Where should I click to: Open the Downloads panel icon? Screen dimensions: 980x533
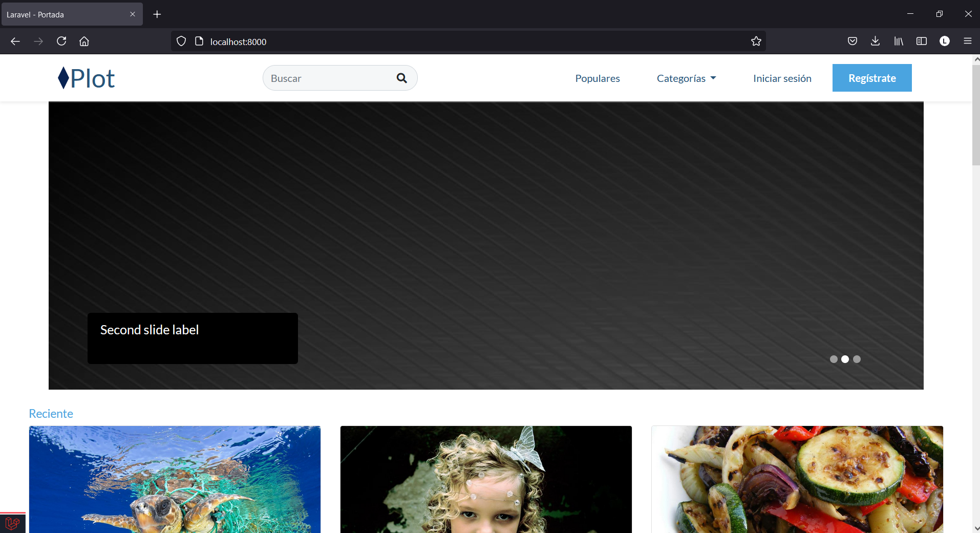point(875,41)
